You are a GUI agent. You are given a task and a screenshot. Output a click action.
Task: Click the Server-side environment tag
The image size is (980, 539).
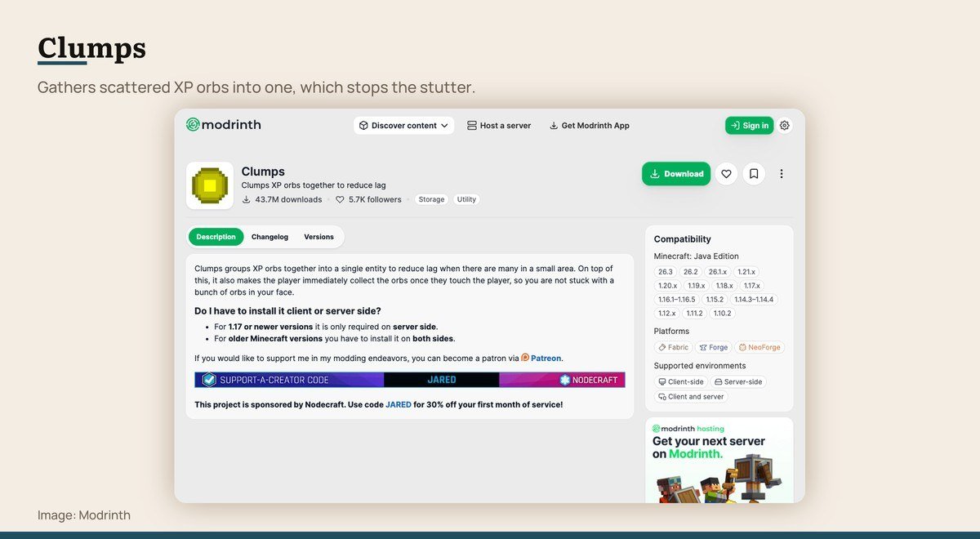[x=738, y=382]
